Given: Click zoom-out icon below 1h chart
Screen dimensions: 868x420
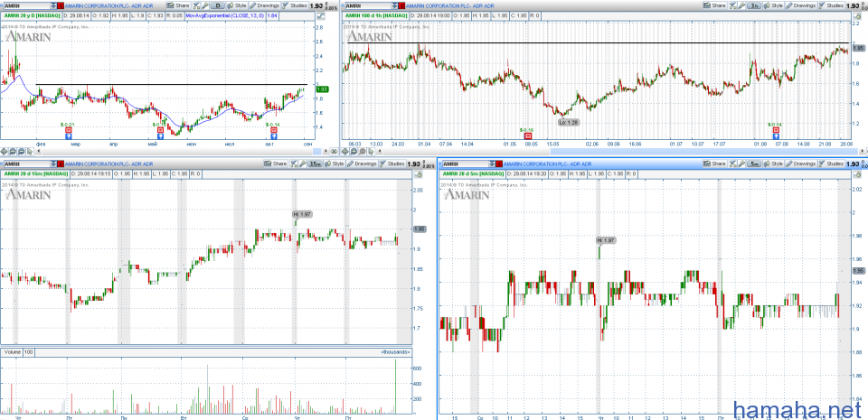Looking at the screenshot, I should [x=362, y=152].
